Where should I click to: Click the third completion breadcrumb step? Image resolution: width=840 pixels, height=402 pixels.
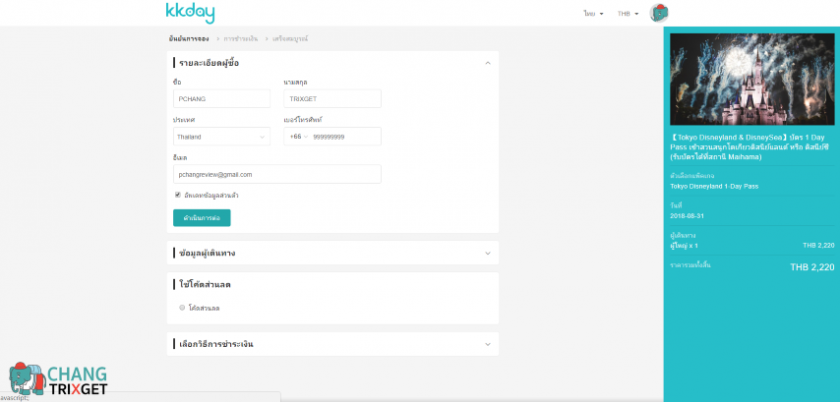[x=290, y=39]
